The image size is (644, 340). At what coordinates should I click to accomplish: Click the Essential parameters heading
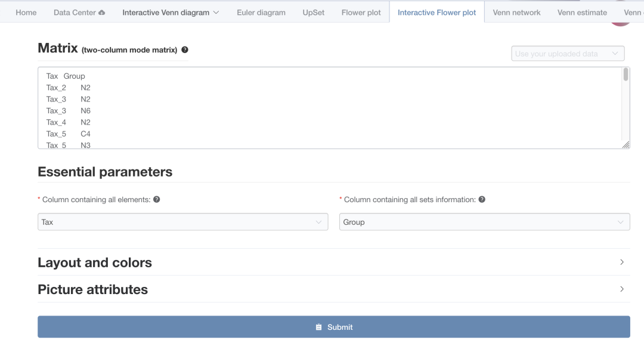click(105, 172)
